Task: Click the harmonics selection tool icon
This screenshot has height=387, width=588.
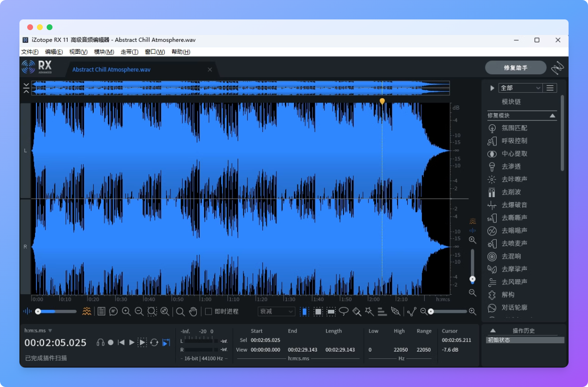Action: pos(382,311)
